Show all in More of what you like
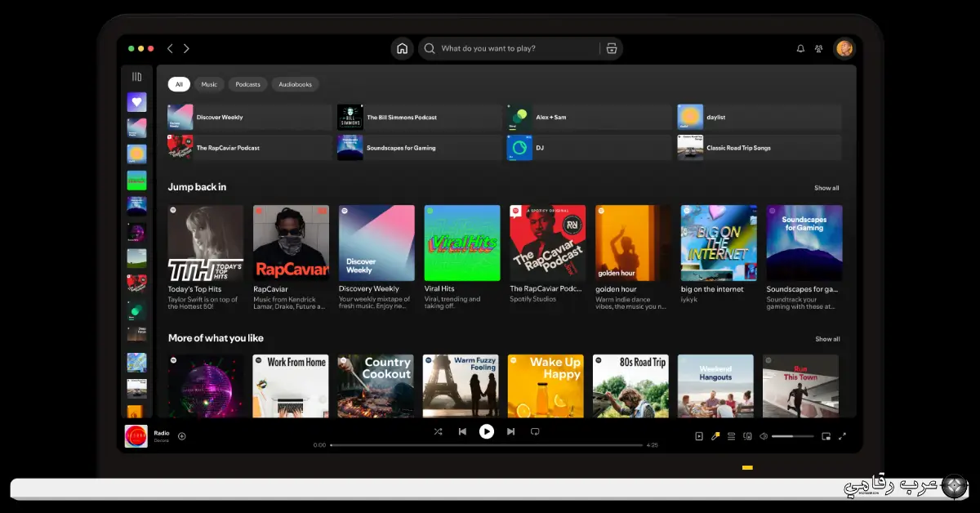 826,339
